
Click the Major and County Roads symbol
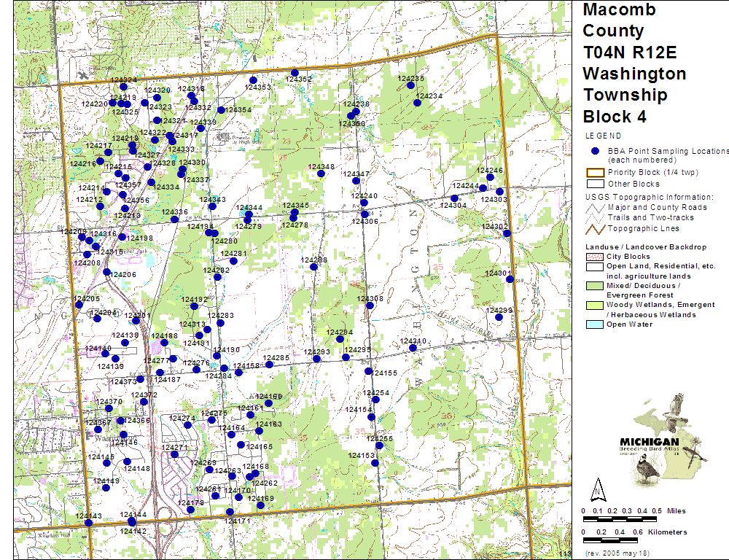[596, 207]
